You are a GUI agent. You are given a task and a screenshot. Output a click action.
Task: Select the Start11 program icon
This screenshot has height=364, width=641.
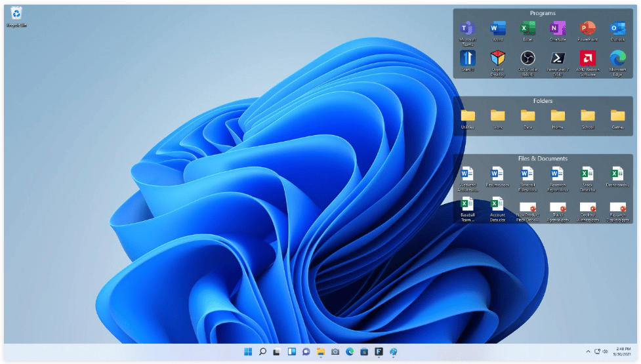468,60
